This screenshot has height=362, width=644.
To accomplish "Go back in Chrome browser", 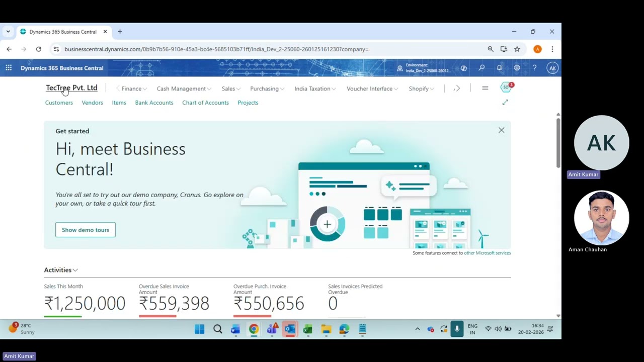I will coord(9,49).
